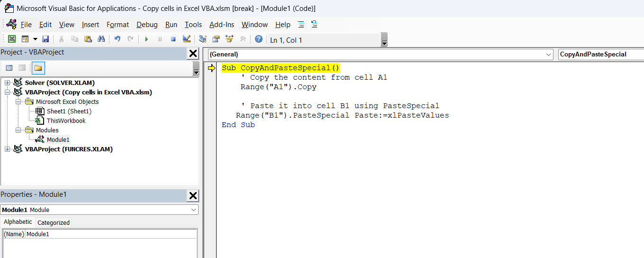
Task: Collapse the Modules folder
Action: click(x=18, y=130)
